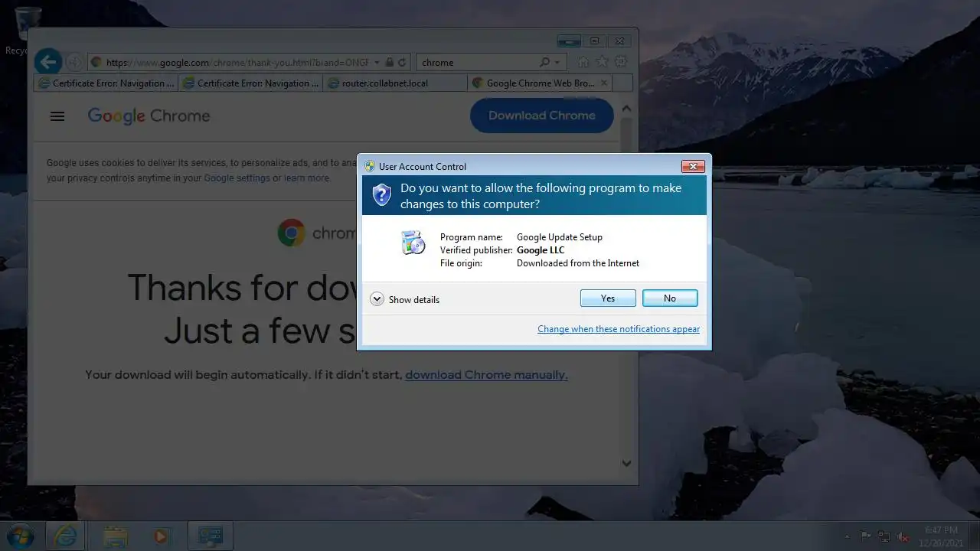The width and height of the screenshot is (980, 551).
Task: Click 'Google Update Setup' program name text
Action: 560,237
